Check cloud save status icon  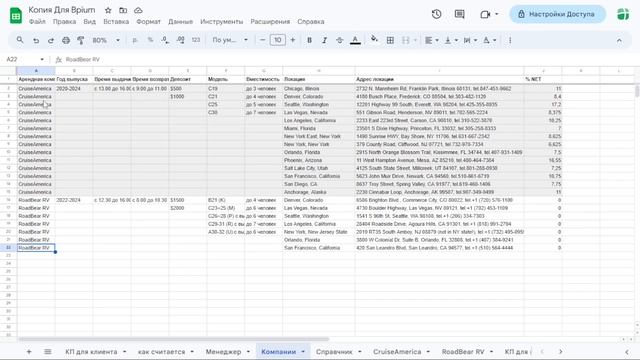[x=138, y=10]
